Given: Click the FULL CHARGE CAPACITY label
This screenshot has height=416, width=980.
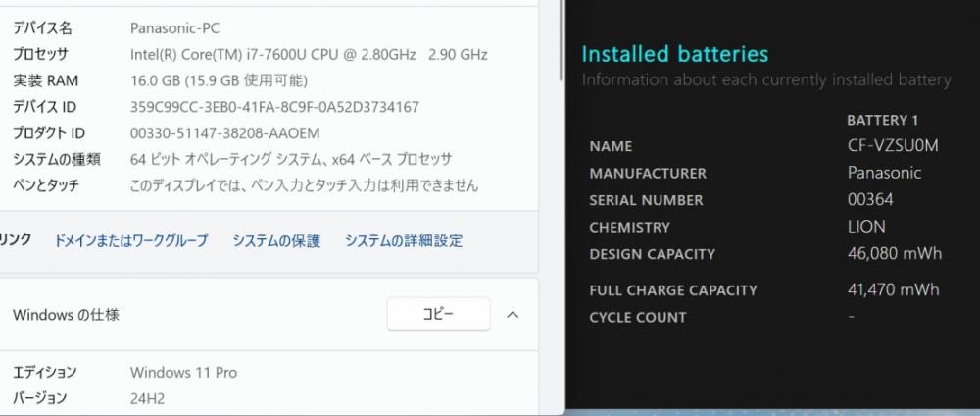Looking at the screenshot, I should 673,290.
